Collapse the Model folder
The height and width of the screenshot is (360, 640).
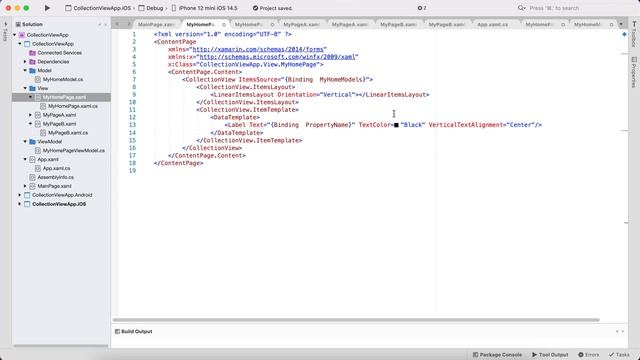pyautogui.click(x=25, y=71)
